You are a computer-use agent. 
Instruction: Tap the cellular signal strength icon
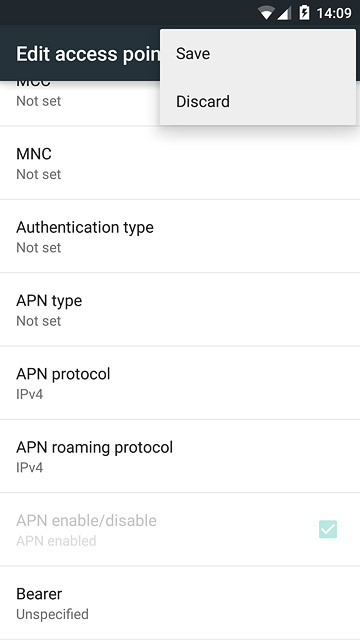click(284, 13)
